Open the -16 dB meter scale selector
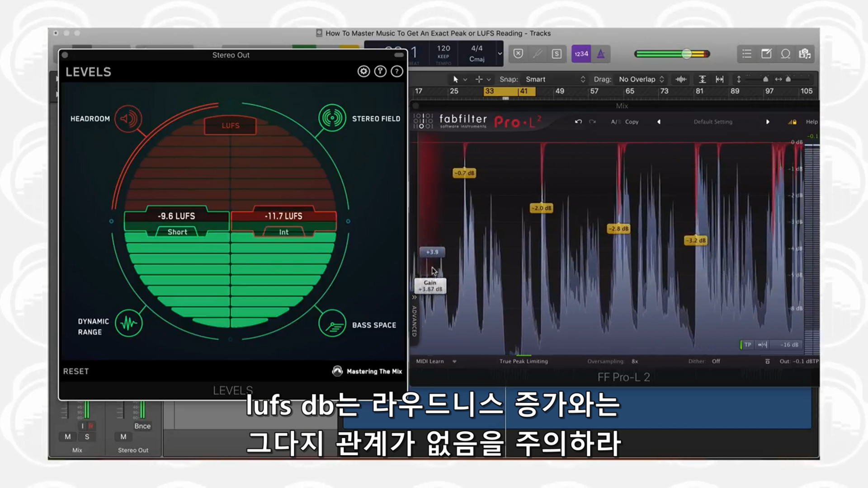This screenshot has width=868, height=488. [x=789, y=345]
